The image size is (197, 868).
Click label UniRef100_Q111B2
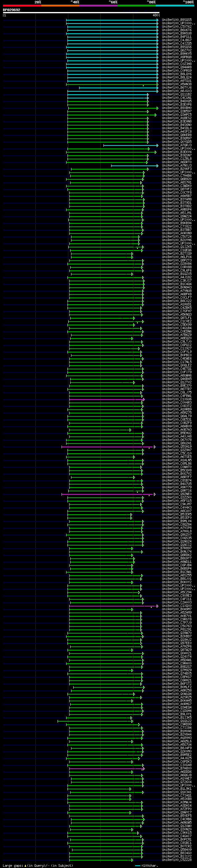177,94
